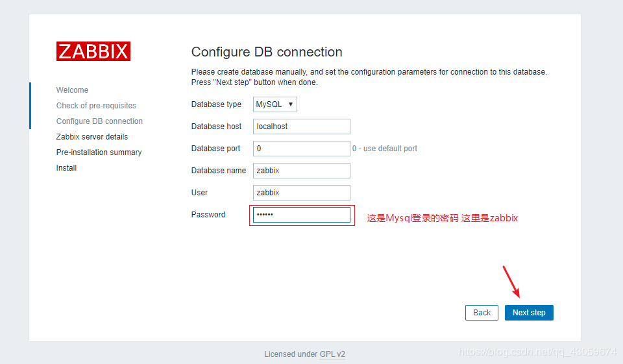This screenshot has width=623, height=364.
Task: Click the '0 - use default port' hint
Action: (x=385, y=149)
